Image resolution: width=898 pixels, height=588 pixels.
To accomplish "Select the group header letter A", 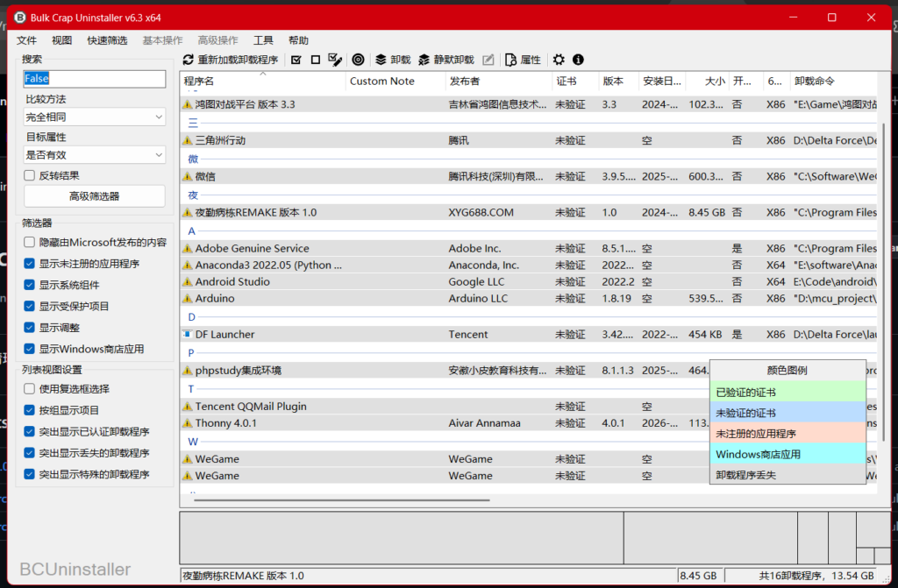I will (192, 230).
